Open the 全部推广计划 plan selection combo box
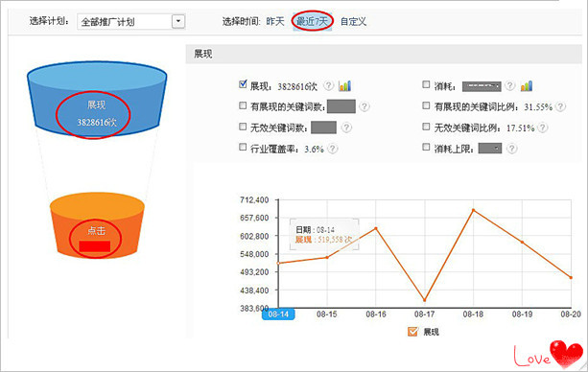Viewport: 588px width, 372px height. [x=131, y=22]
